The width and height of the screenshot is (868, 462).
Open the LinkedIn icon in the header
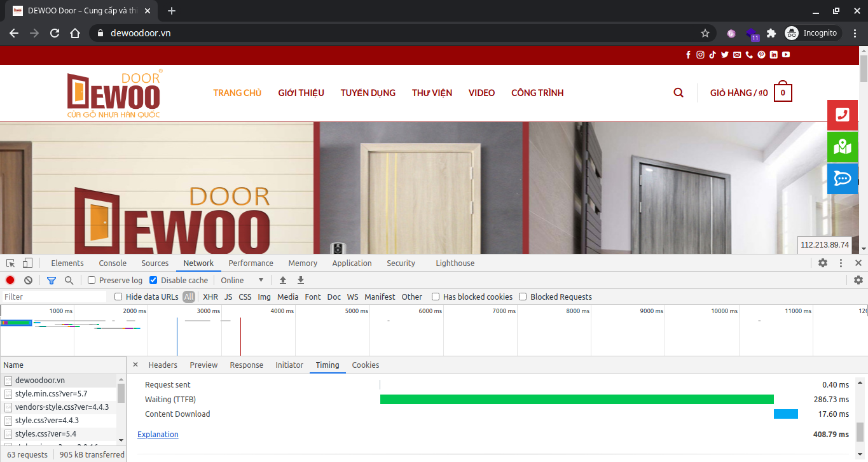coord(774,55)
